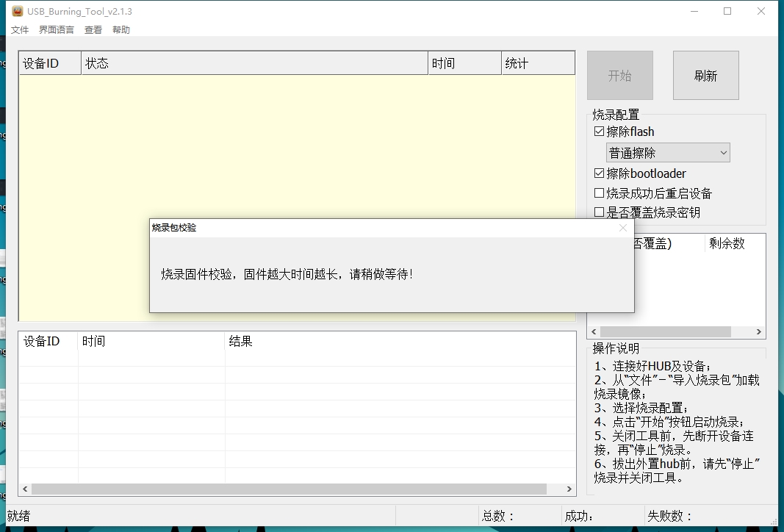Close the USB Burning Tool window
This screenshot has width=784, height=532.
(x=761, y=11)
